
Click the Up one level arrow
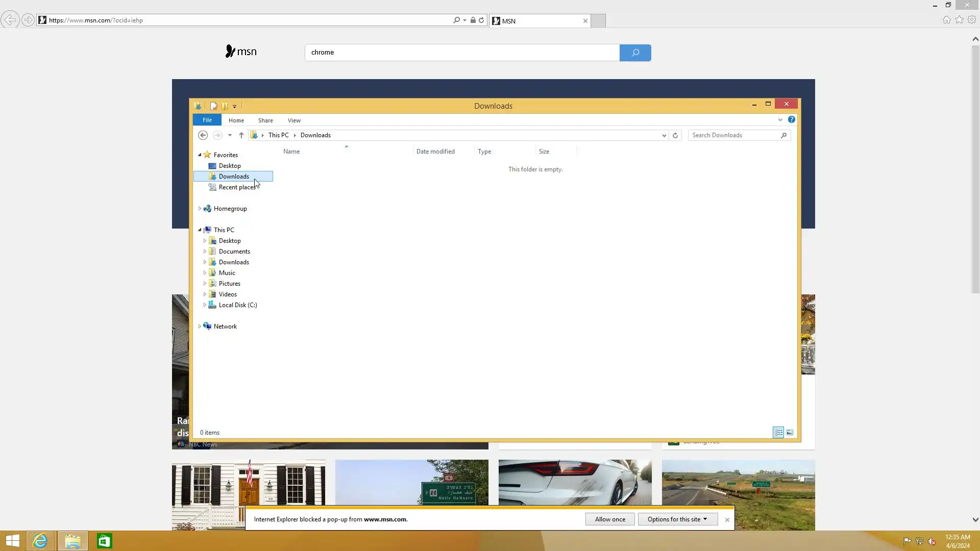tap(241, 135)
